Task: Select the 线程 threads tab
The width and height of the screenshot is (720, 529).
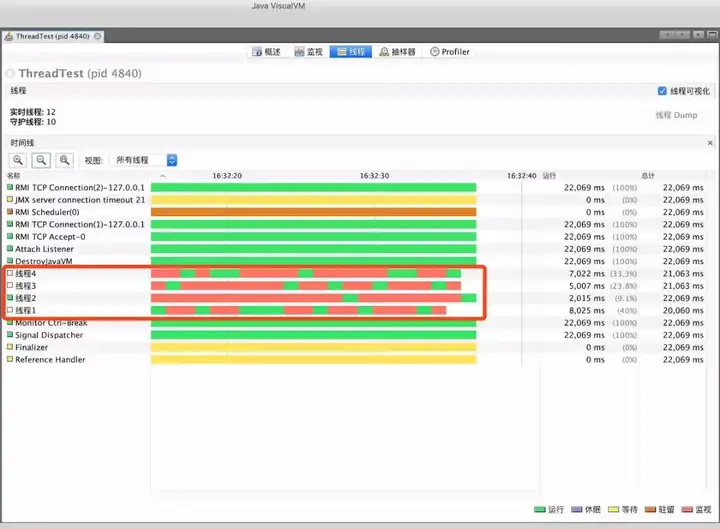Action: (351, 51)
